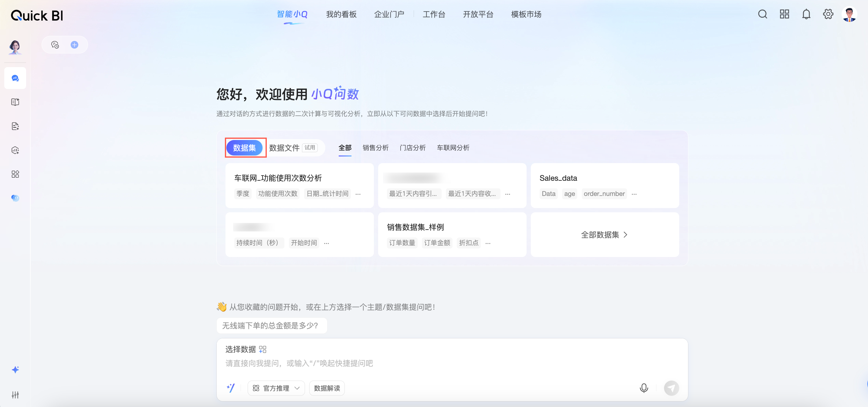Click the select data grid-plus icon
The image size is (868, 407).
(263, 349)
